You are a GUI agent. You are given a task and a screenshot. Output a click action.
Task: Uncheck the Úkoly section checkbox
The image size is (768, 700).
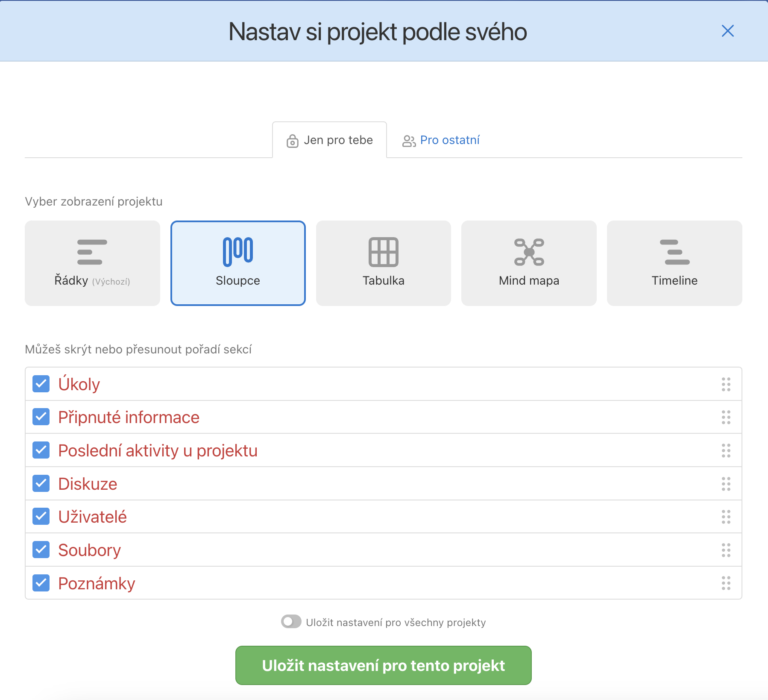[41, 384]
